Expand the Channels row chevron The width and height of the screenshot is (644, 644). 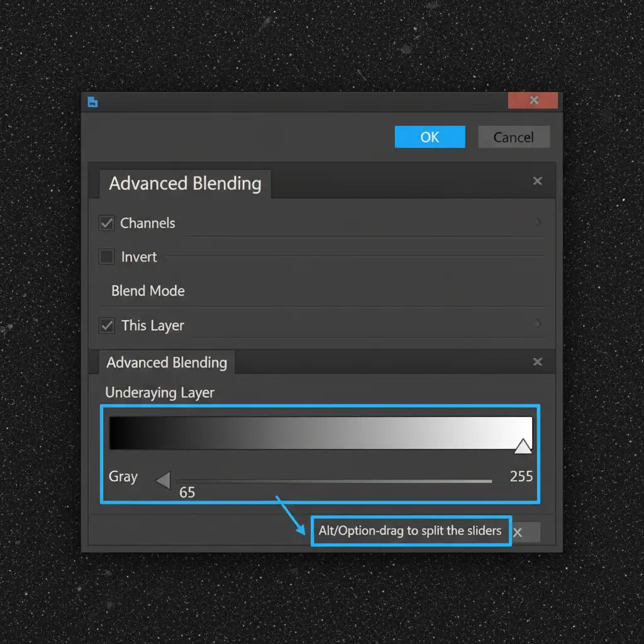point(538,223)
